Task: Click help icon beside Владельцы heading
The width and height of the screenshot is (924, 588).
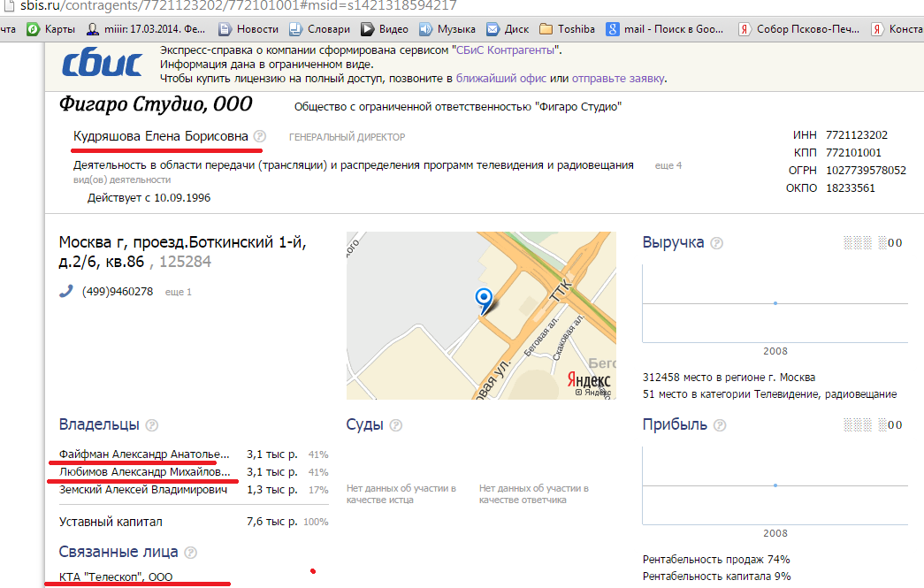Action: tap(152, 425)
